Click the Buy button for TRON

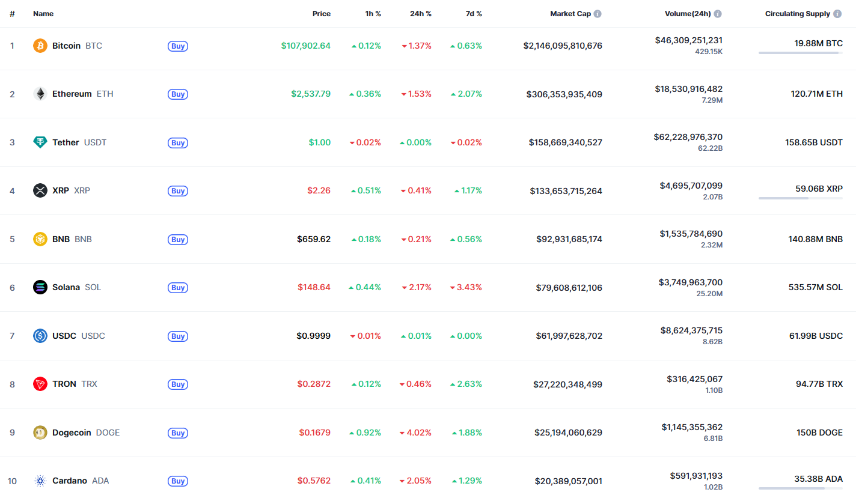(178, 384)
